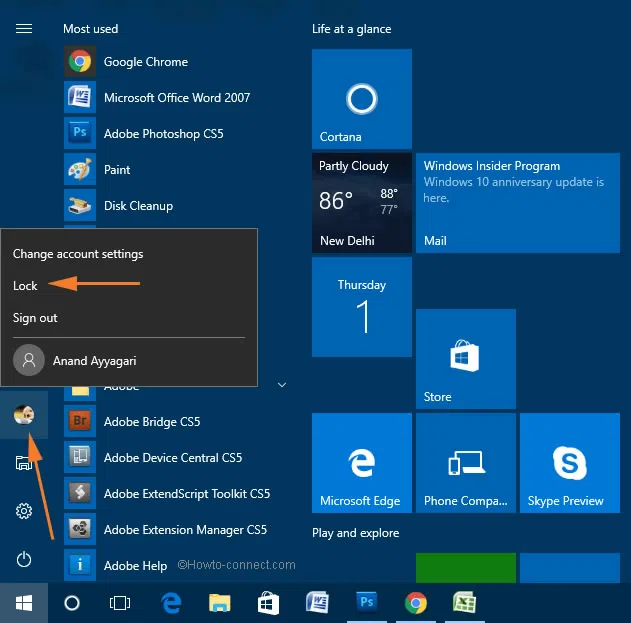
Task: Open the Mail Windows Insider tile
Action: (518, 203)
